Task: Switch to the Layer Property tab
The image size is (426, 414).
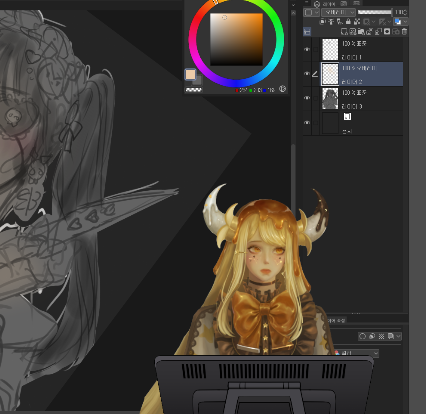Action: point(336,320)
